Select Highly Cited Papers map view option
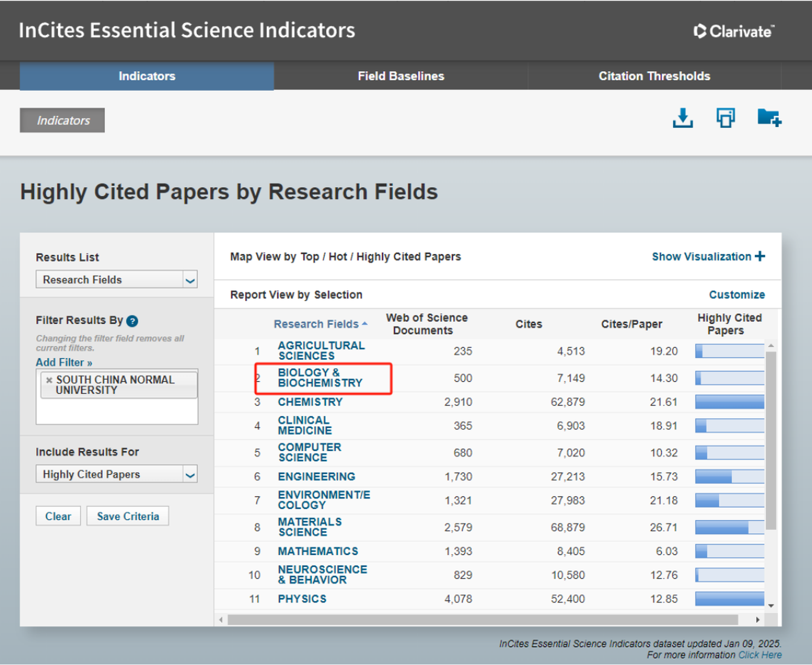 coord(409,257)
